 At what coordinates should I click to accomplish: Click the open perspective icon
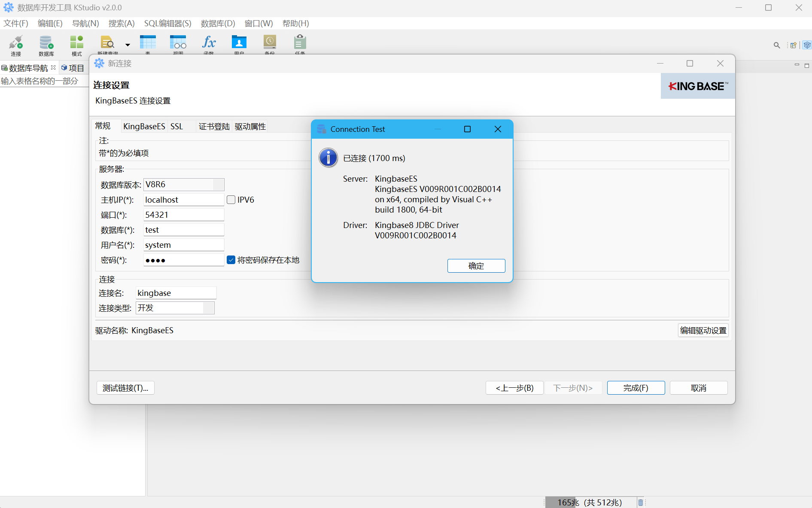tap(794, 45)
